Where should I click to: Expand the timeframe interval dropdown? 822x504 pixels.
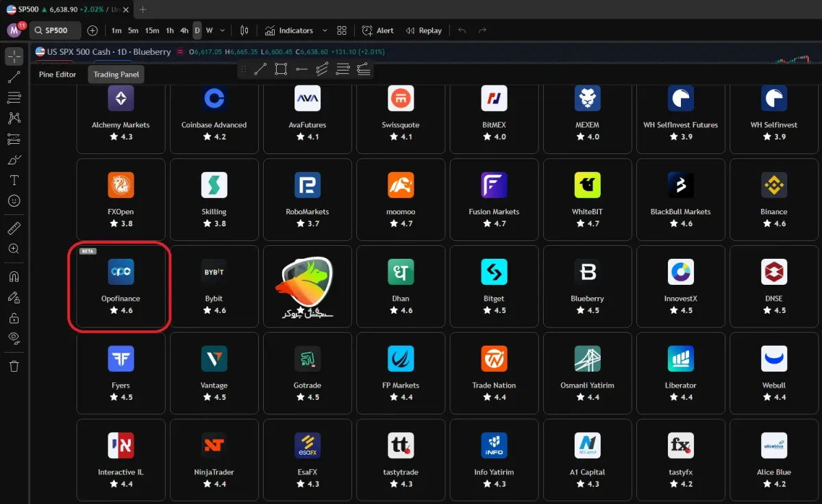point(223,31)
